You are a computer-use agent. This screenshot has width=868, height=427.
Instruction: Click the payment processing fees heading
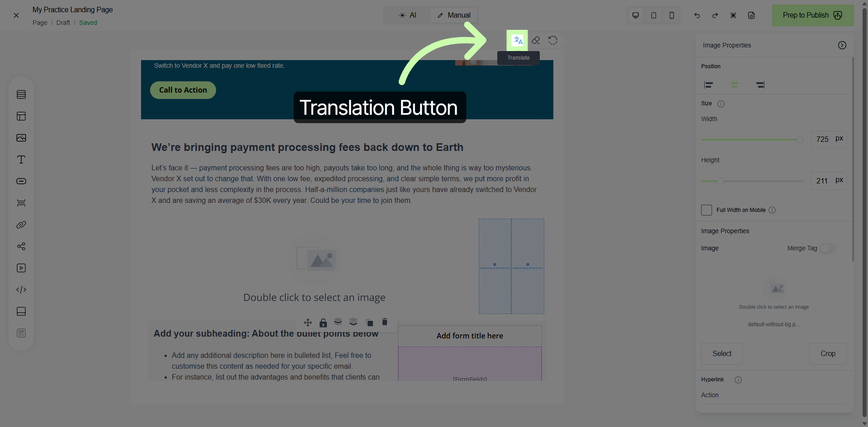[x=307, y=147]
